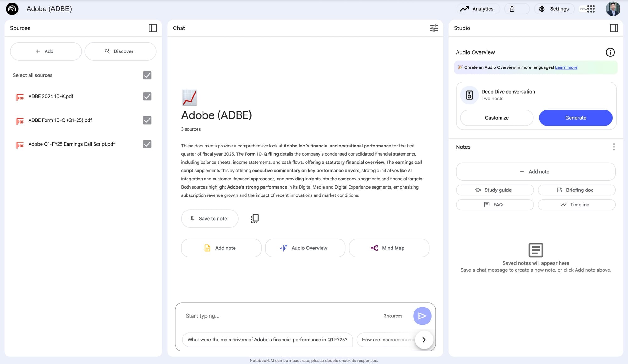This screenshot has height=364, width=628.
Task: Open Analytics in top bar
Action: pos(478,9)
